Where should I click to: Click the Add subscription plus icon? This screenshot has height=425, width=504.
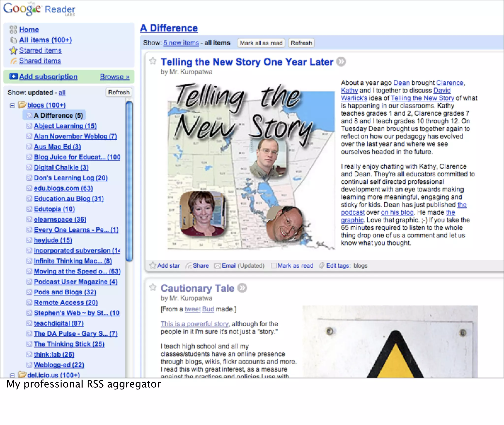pos(14,77)
